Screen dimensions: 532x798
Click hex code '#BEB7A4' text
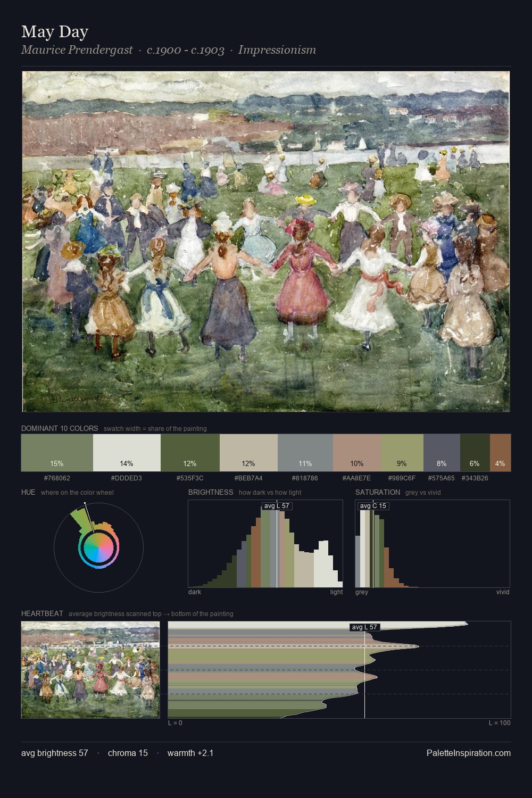[248, 478]
